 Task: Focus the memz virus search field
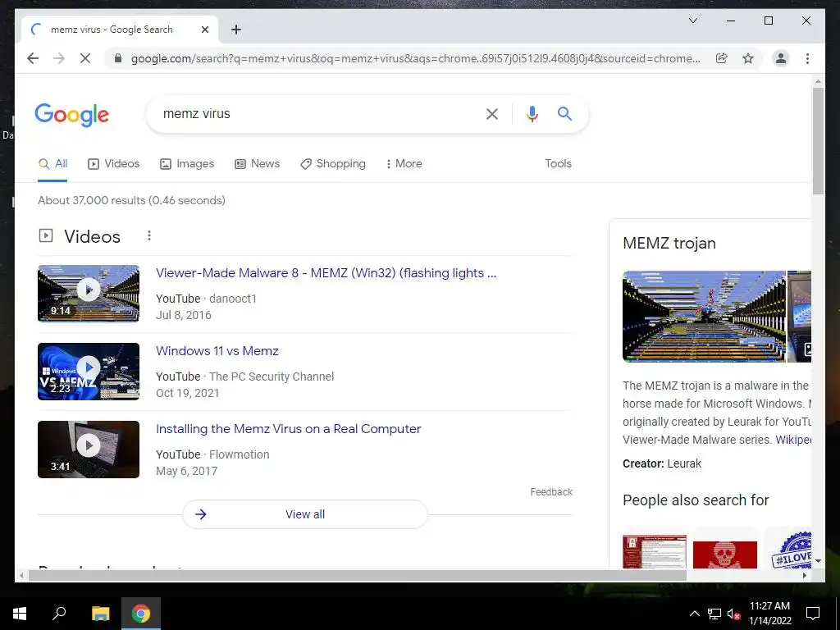[x=316, y=113]
